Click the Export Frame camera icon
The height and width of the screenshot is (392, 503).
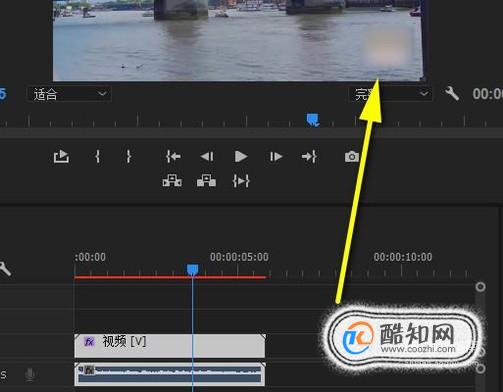(352, 156)
